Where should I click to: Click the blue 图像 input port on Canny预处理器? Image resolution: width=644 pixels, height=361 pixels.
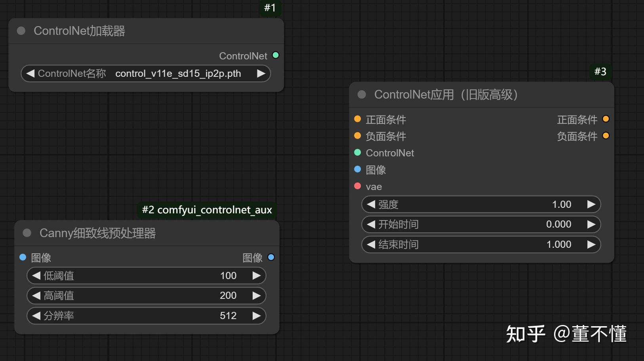(23, 257)
